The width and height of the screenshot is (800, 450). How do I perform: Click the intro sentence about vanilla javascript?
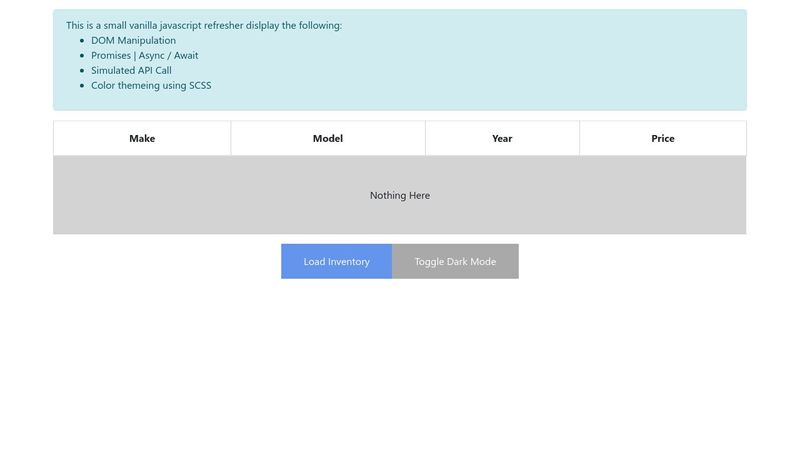pyautogui.click(x=204, y=25)
